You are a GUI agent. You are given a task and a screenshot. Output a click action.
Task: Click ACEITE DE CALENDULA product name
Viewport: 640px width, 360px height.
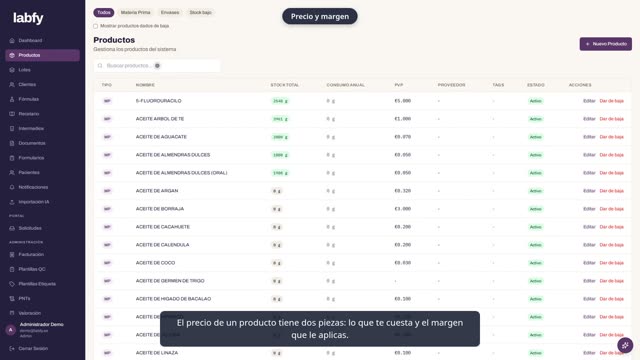click(x=162, y=245)
